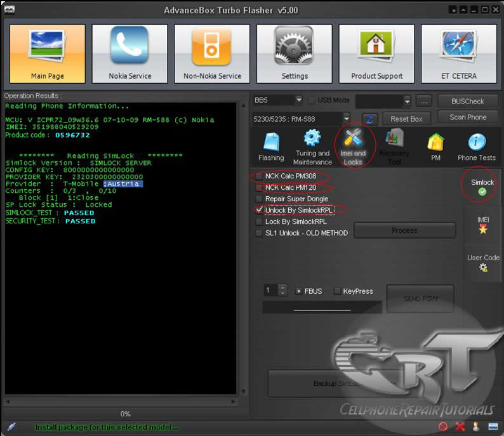504x436 pixels.
Task: Click the log scroll-up arrow
Action: pos(243,105)
